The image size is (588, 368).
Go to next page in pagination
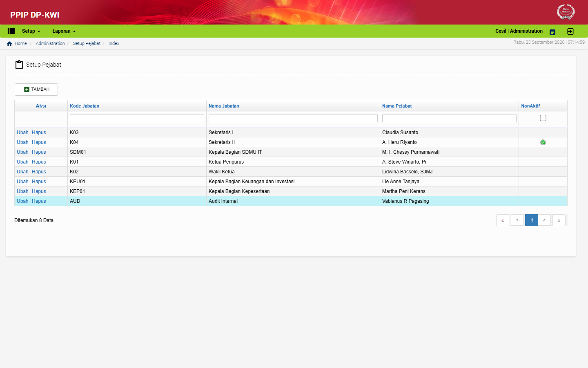pyautogui.click(x=544, y=220)
